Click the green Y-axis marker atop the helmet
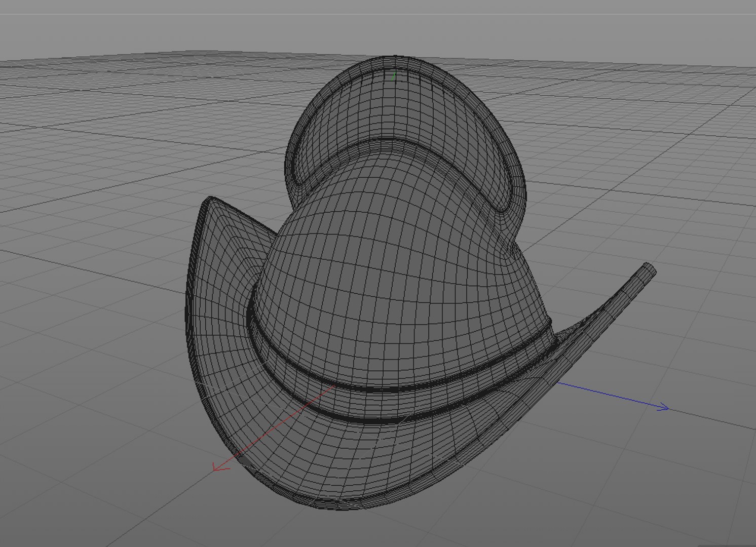The image size is (756, 547). pos(394,76)
